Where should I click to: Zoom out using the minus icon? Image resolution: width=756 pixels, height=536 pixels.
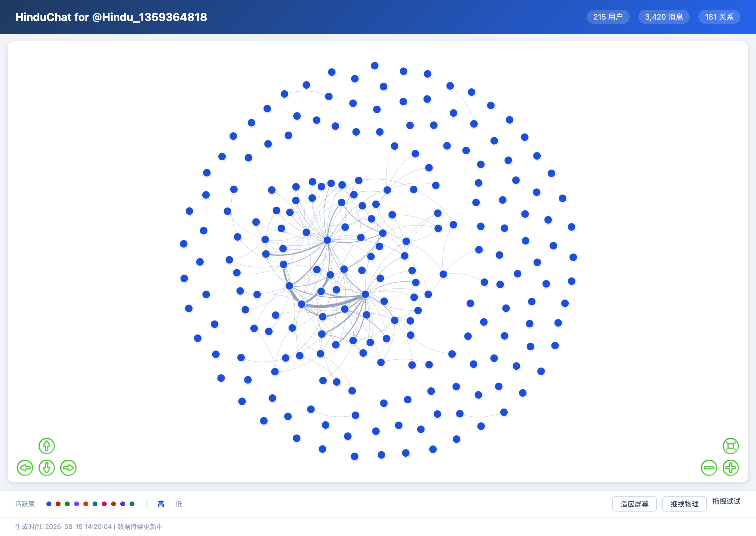click(709, 468)
